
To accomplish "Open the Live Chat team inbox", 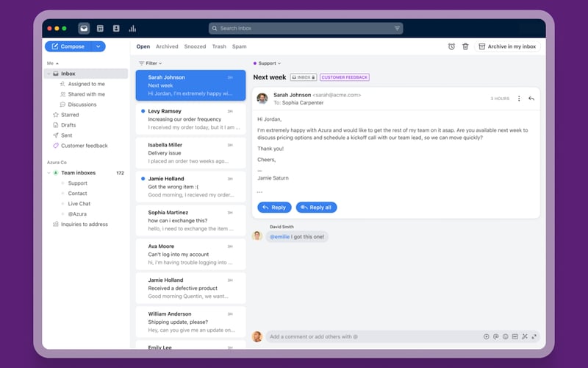I will click(x=79, y=204).
